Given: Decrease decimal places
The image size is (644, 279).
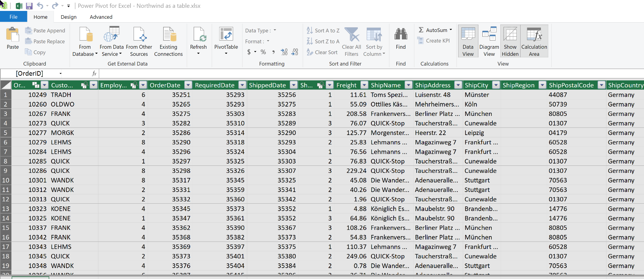Looking at the screenshot, I should click(x=295, y=52).
